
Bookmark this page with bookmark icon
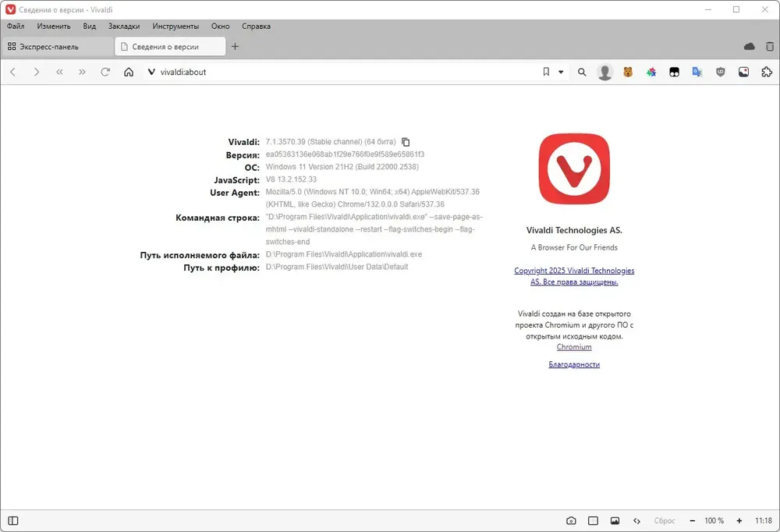(x=546, y=73)
